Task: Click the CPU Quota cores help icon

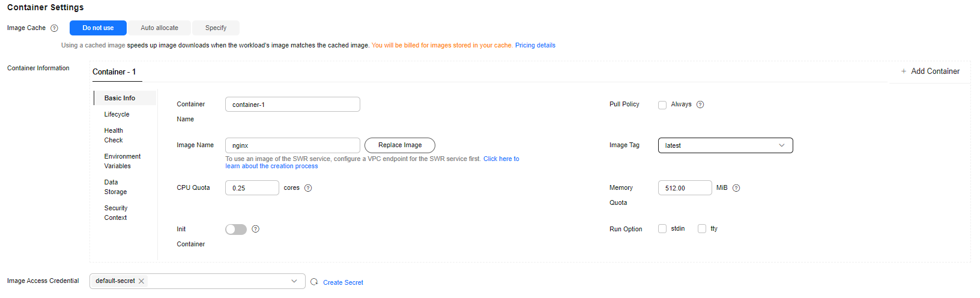Action: (308, 188)
